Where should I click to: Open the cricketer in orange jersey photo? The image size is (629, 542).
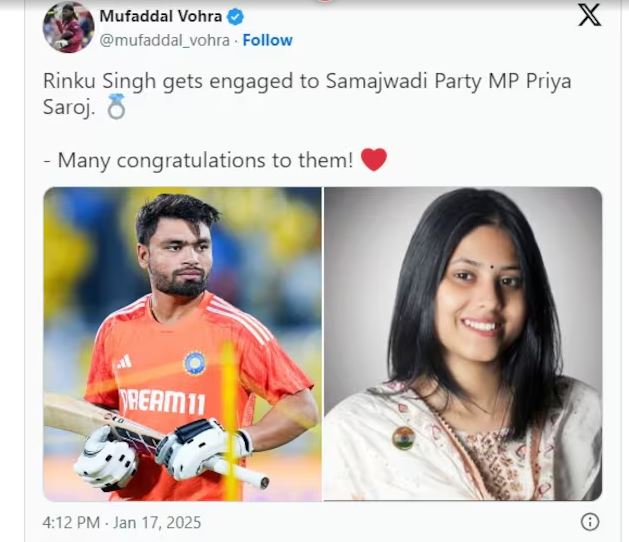click(183, 344)
